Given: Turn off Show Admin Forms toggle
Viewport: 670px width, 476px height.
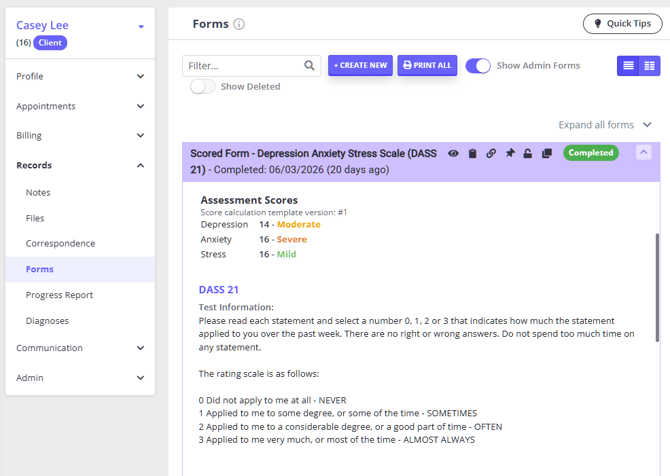Looking at the screenshot, I should [x=478, y=66].
